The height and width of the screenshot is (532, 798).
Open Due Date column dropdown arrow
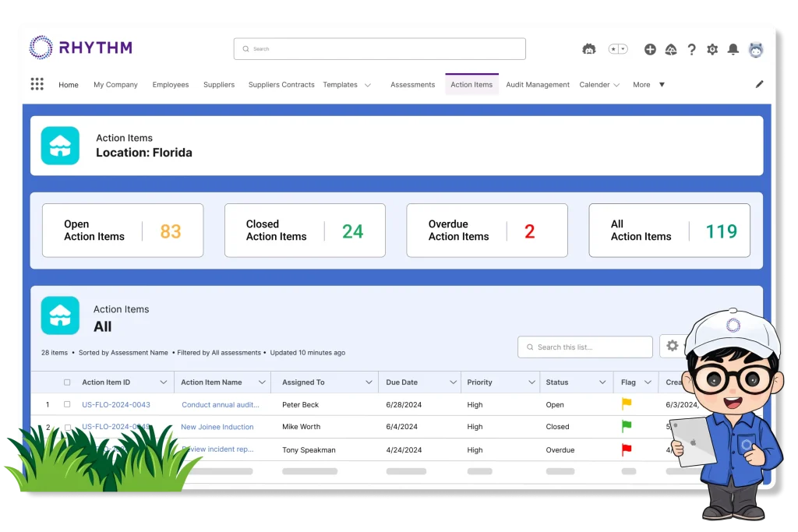point(453,382)
